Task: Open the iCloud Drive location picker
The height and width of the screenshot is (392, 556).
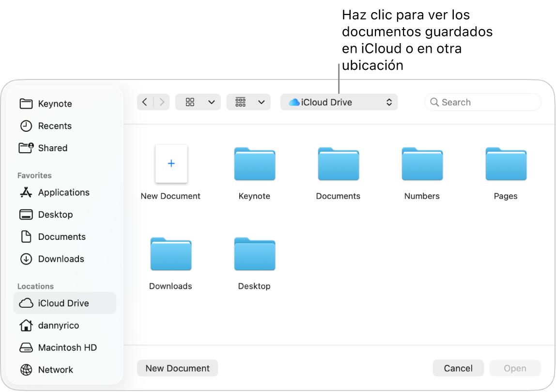Action: point(339,102)
